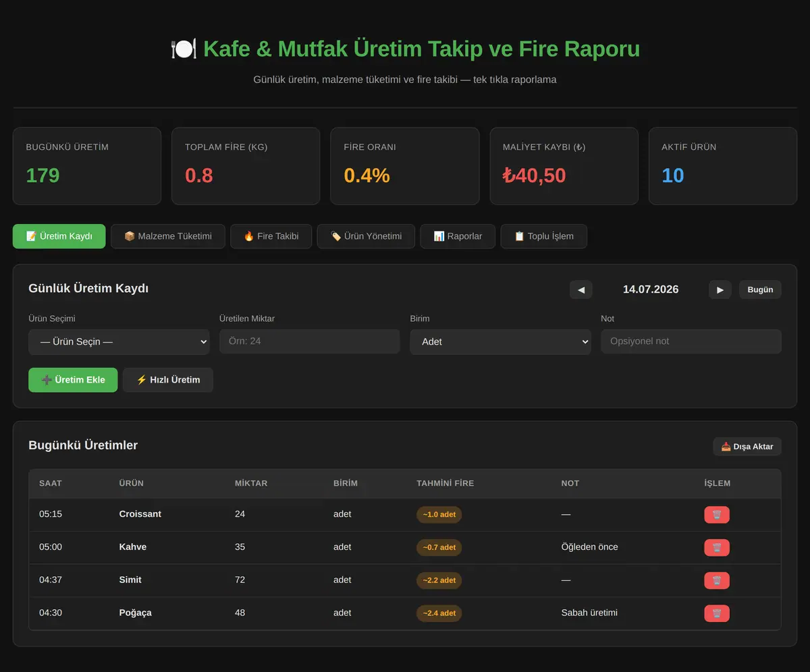Go to previous day arrow

coord(581,289)
